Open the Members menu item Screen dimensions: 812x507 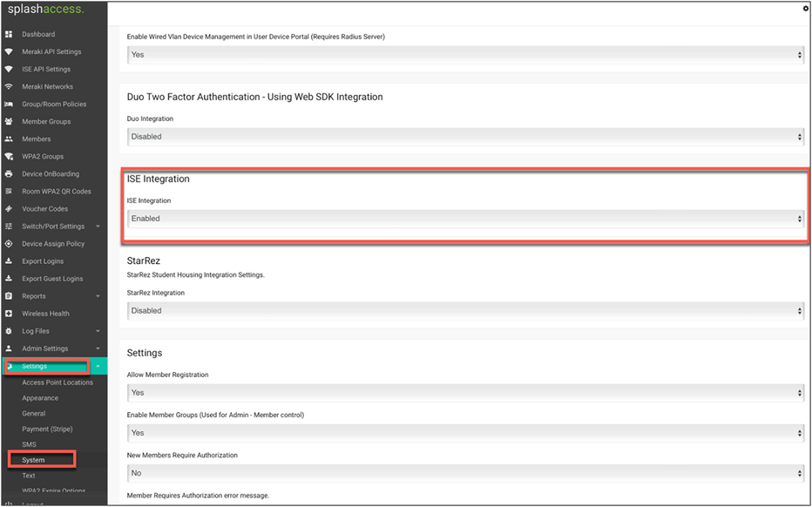(37, 139)
